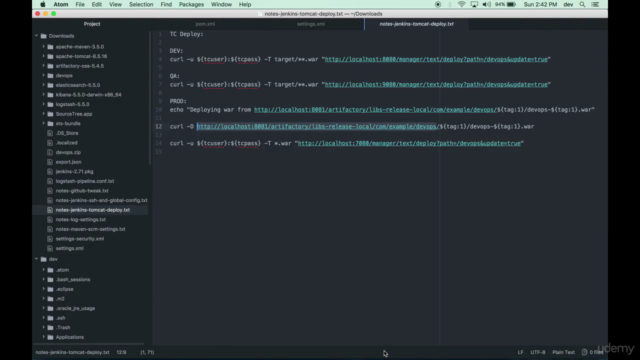Open the View menu
This screenshot has height=360, width=640.
pyautogui.click(x=116, y=4)
